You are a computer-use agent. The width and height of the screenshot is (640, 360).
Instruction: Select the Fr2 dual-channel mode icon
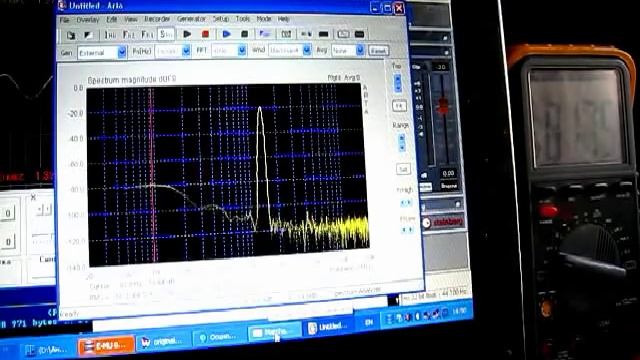tap(129, 35)
